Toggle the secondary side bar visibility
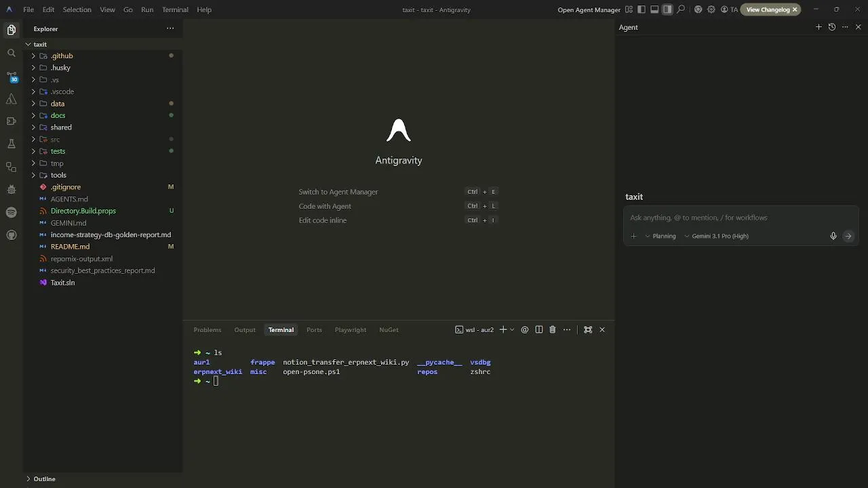The height and width of the screenshot is (488, 868). [667, 9]
